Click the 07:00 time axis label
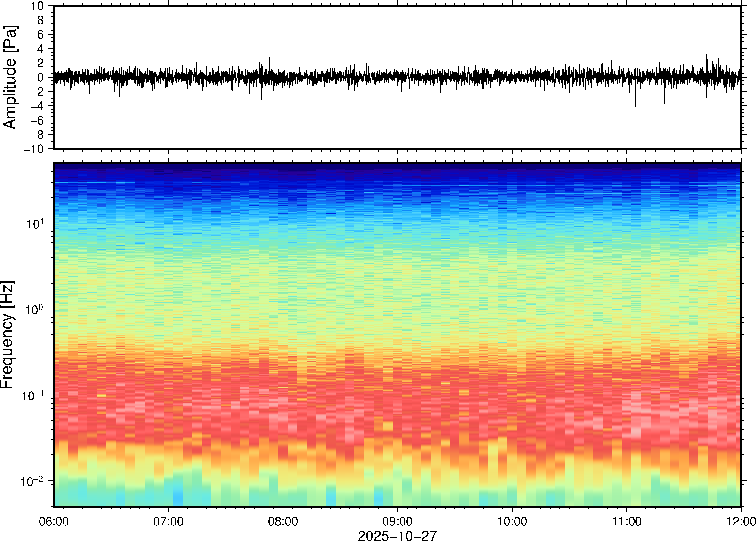756x541 pixels. click(168, 521)
